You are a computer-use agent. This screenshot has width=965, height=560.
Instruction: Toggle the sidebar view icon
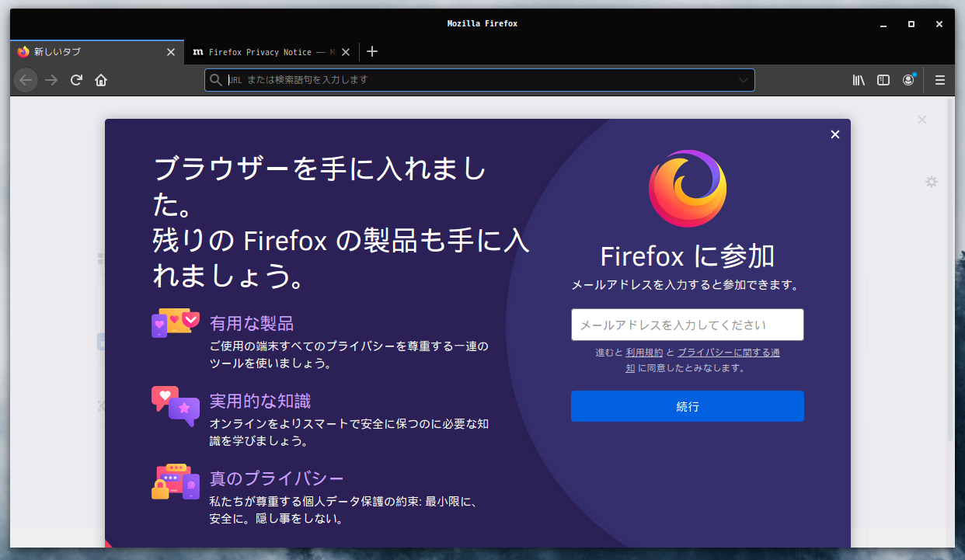tap(883, 80)
